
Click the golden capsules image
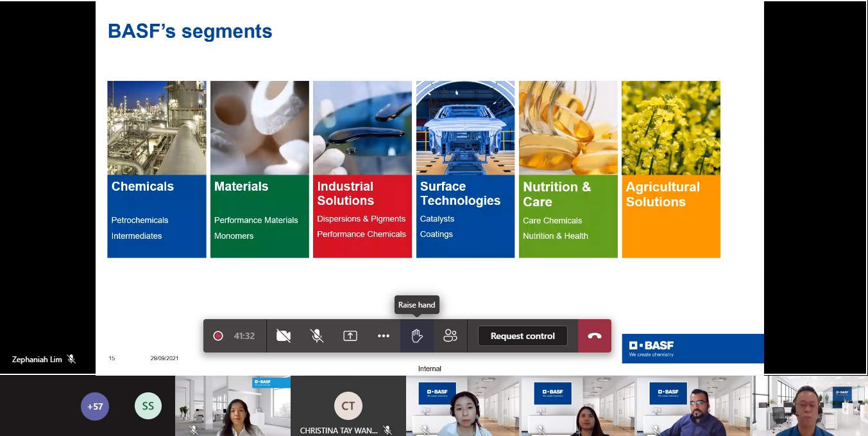[568, 128]
